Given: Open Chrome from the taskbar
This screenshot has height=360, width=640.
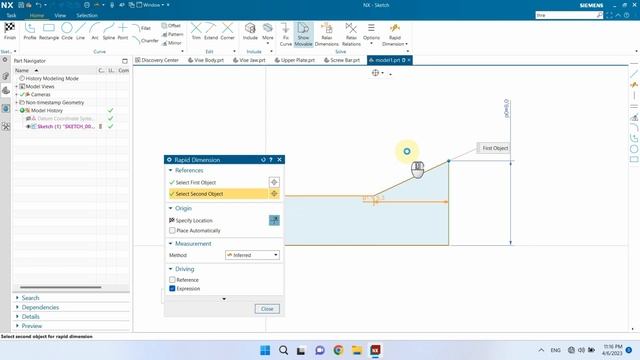Looking at the screenshot, I should 338,350.
